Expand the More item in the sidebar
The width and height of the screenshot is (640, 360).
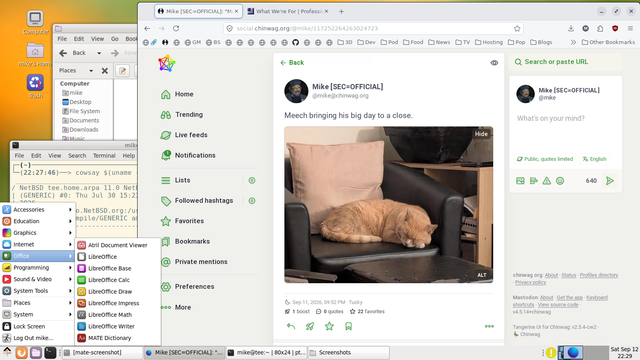[176, 307]
